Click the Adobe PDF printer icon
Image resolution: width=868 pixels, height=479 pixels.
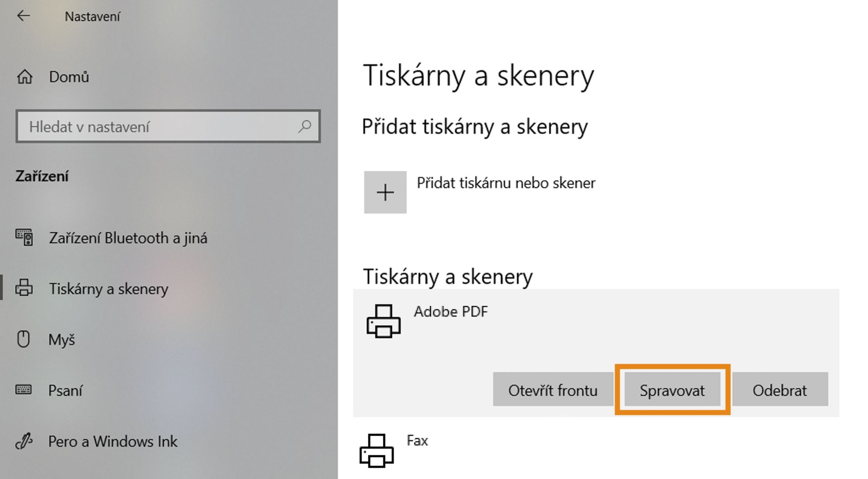point(384,322)
